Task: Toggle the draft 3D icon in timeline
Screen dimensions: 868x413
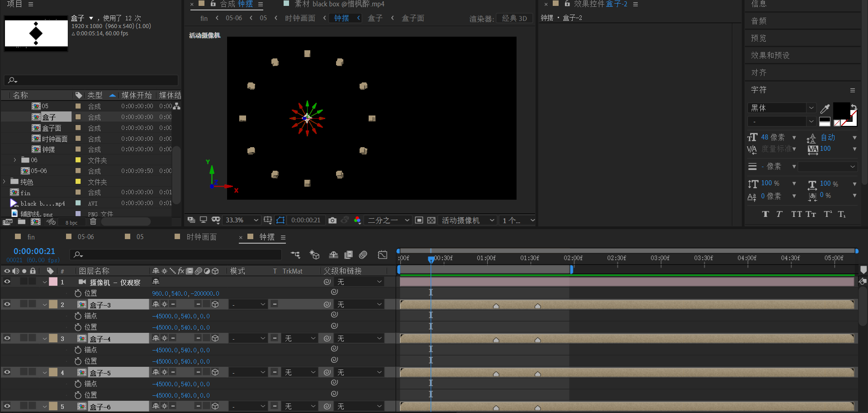Action: click(x=314, y=255)
